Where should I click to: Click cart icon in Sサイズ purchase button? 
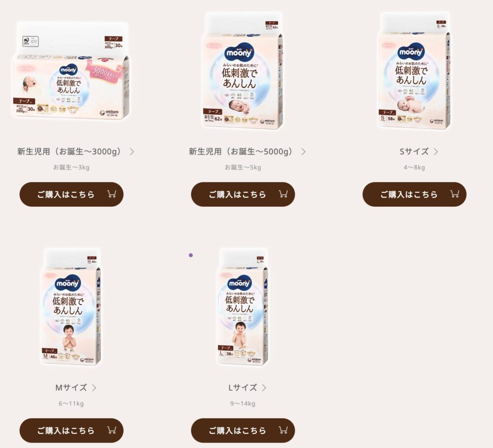click(x=455, y=194)
